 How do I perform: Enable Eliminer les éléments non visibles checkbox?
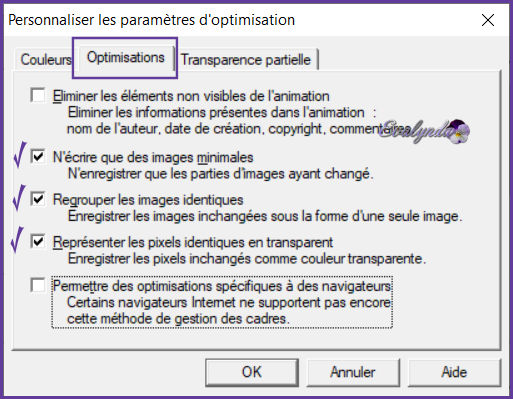[38, 95]
